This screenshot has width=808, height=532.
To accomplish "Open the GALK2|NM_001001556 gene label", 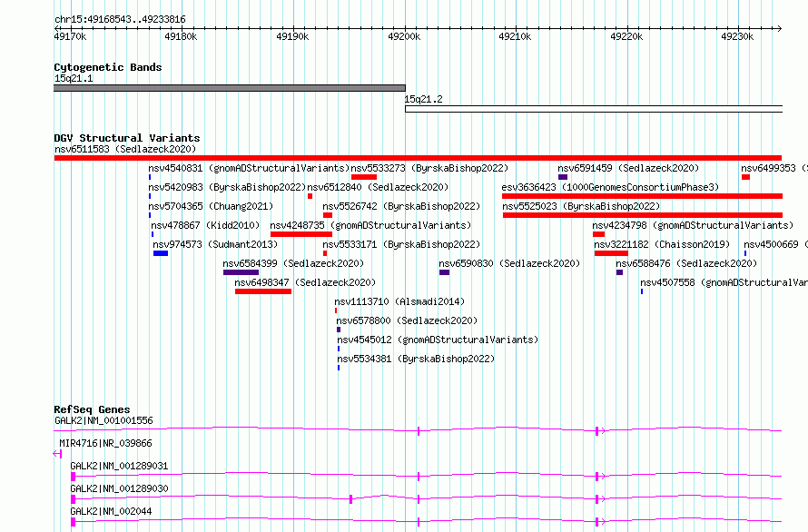I will click(x=103, y=420).
